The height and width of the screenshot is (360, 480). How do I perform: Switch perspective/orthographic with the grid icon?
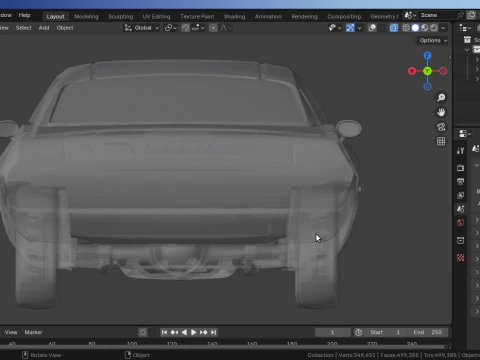coord(441,141)
